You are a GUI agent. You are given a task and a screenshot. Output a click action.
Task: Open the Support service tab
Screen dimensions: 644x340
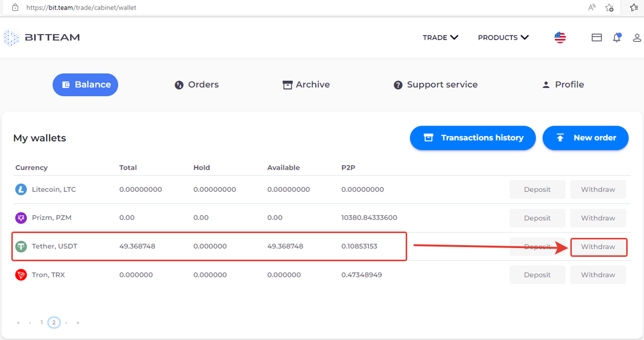(x=436, y=85)
